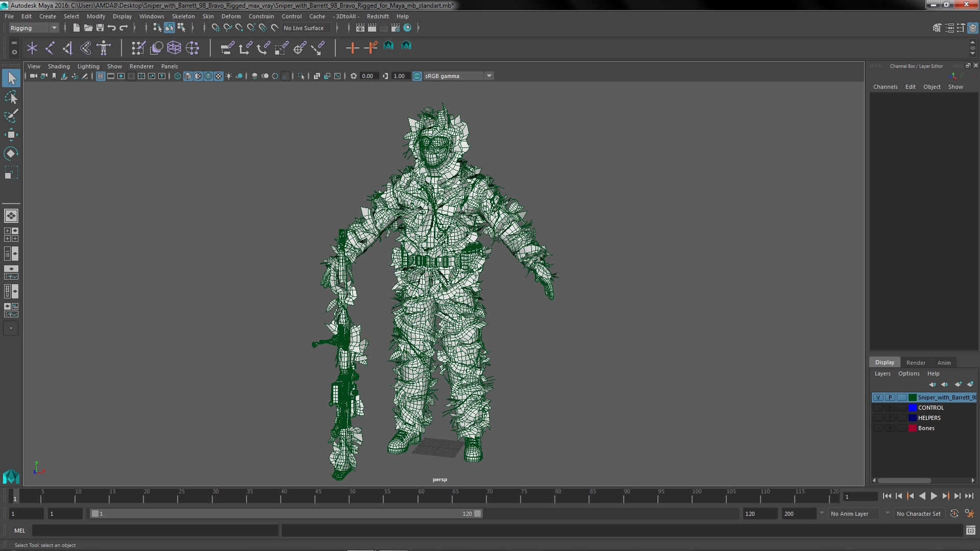This screenshot has width=980, height=551.
Task: Click the Quick Rig humanoid icon
Action: [x=104, y=48]
